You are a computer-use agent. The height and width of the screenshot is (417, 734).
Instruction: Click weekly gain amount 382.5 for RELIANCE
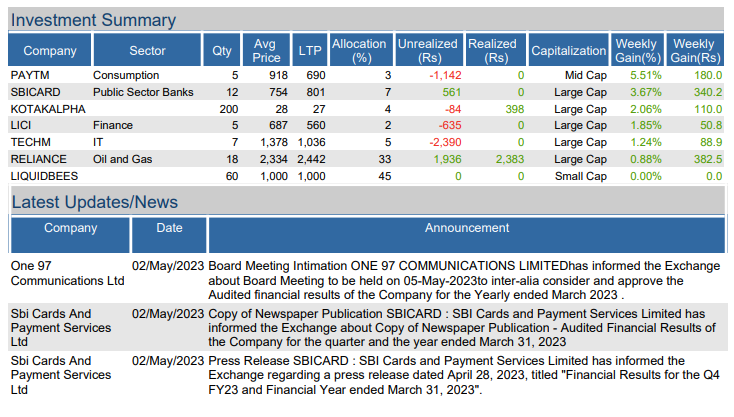[708, 159]
